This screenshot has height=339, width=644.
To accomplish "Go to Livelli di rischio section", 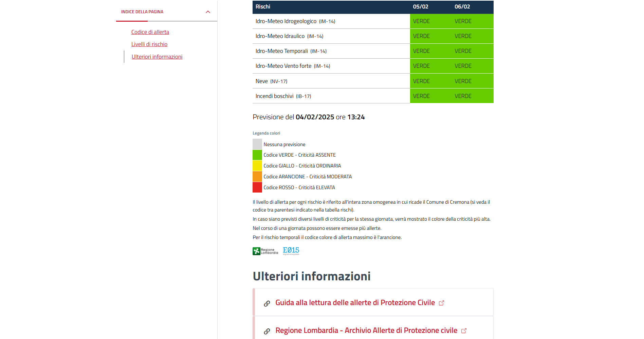I will click(149, 44).
